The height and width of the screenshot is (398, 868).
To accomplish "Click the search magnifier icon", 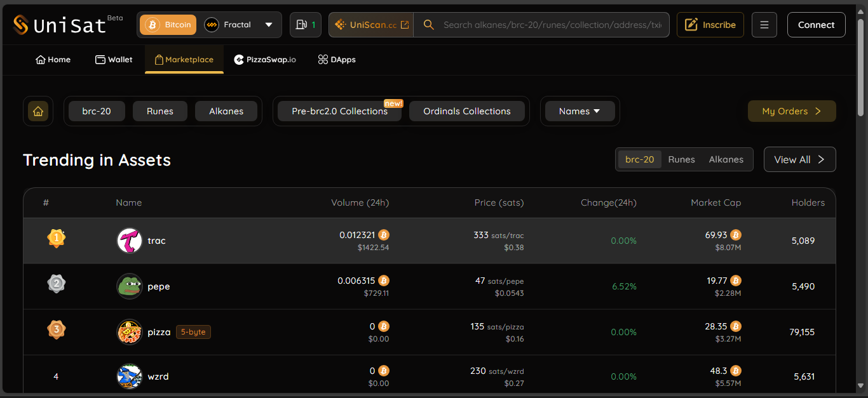I will click(429, 25).
